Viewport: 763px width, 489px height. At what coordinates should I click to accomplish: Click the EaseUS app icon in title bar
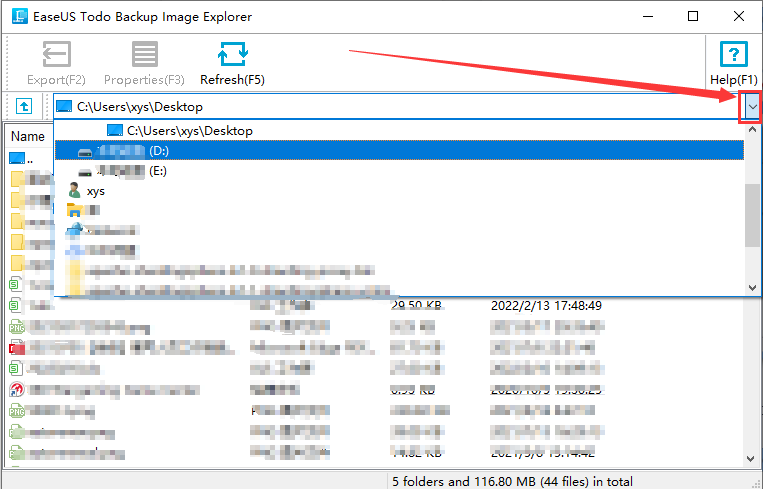tap(19, 16)
